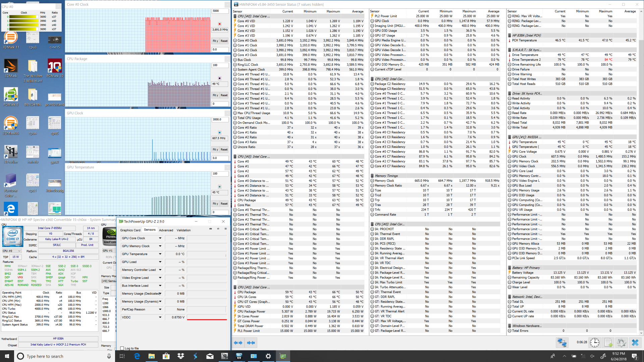Click the color swatch in GPU Clock graph
644x362 pixels.
click(x=220, y=132)
